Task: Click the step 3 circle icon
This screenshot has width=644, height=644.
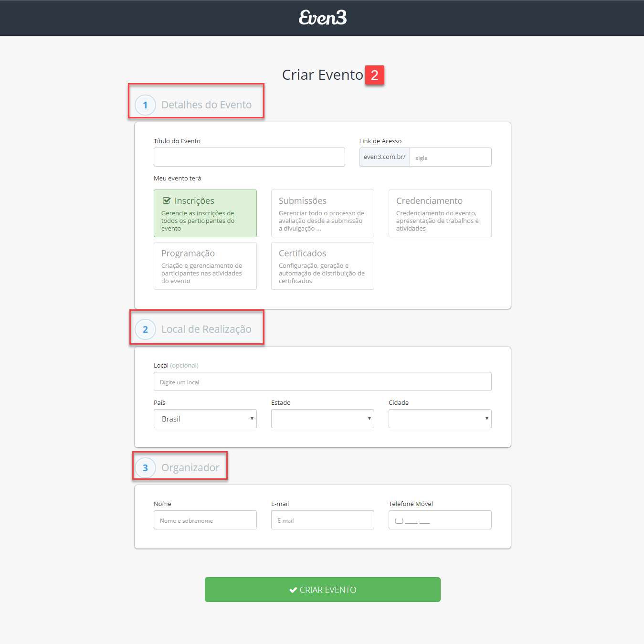Action: pos(145,468)
